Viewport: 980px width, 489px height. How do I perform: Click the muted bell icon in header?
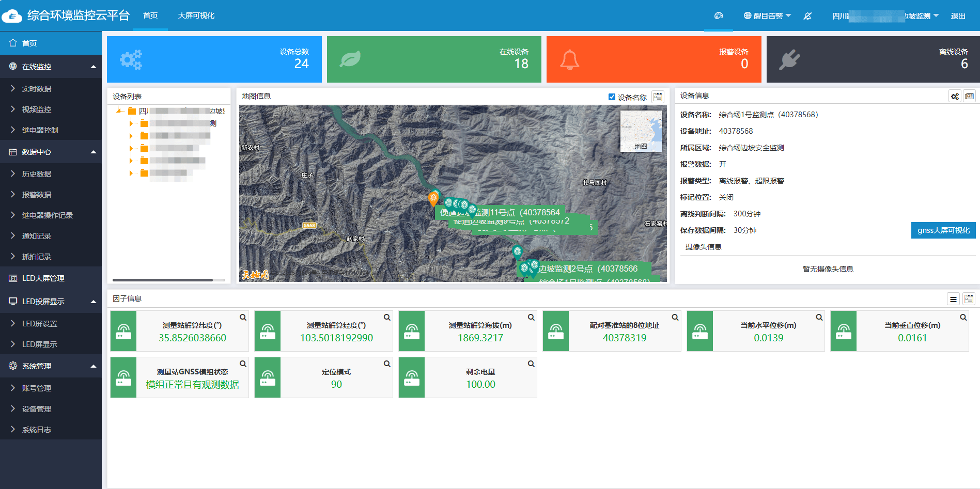click(807, 16)
